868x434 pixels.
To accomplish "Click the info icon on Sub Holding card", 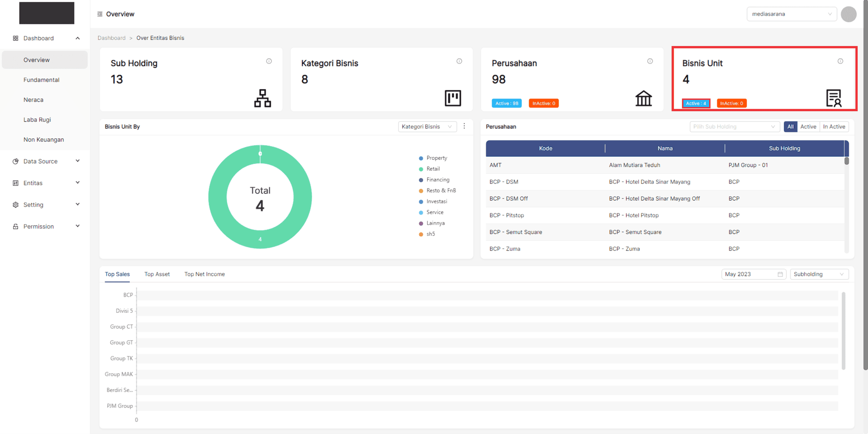I will (269, 61).
